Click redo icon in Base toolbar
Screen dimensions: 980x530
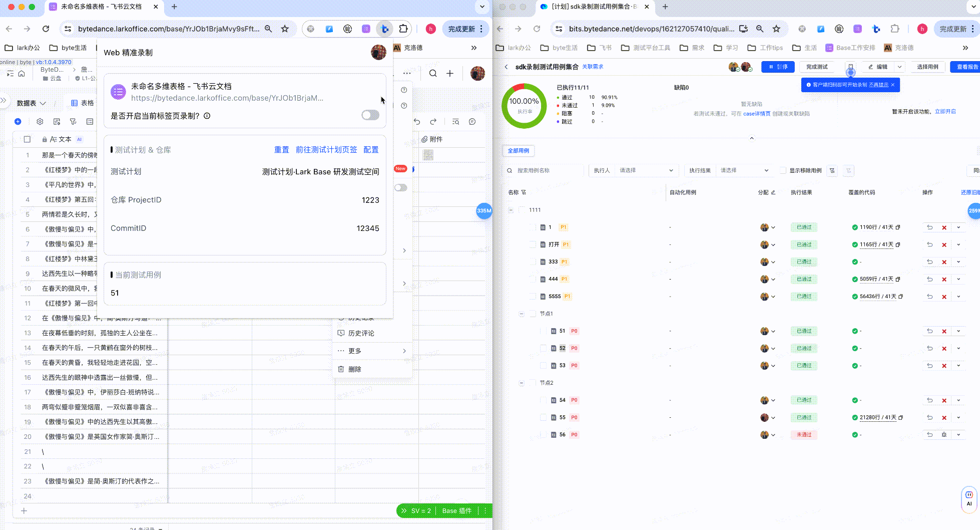pos(433,122)
